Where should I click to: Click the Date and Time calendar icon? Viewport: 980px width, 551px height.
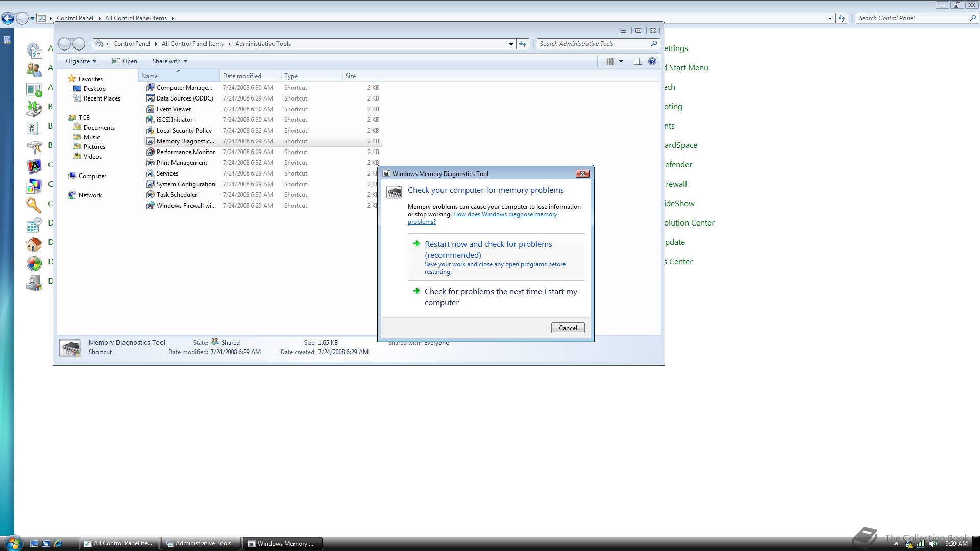tap(34, 224)
